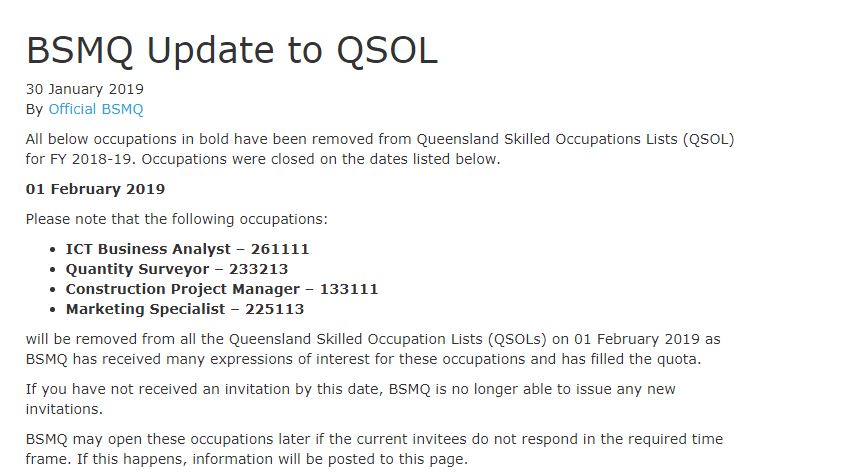The width and height of the screenshot is (854, 476).
Task: Click the '(QSOLs)' abbreviation in the removal paragraph
Action: click(x=517, y=339)
